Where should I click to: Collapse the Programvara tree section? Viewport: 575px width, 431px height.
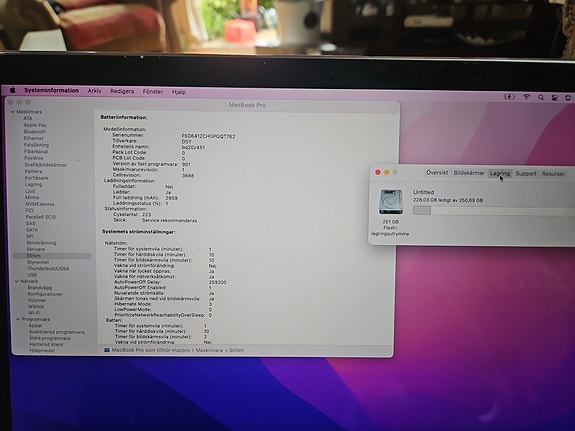18,319
